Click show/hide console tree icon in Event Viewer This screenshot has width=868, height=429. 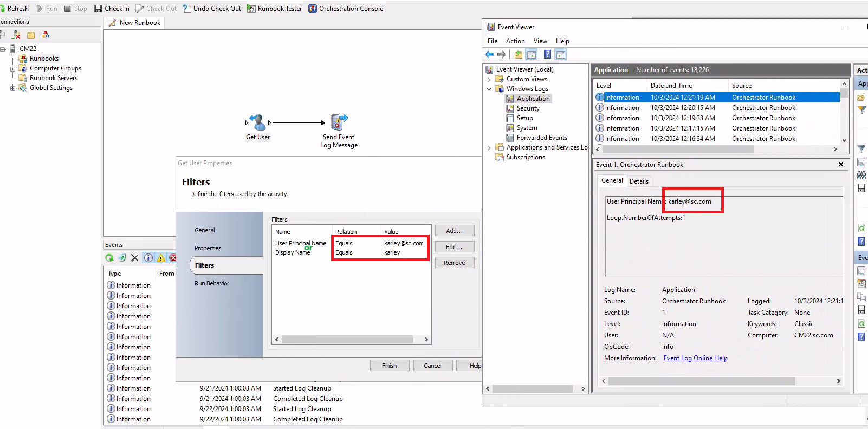(532, 54)
